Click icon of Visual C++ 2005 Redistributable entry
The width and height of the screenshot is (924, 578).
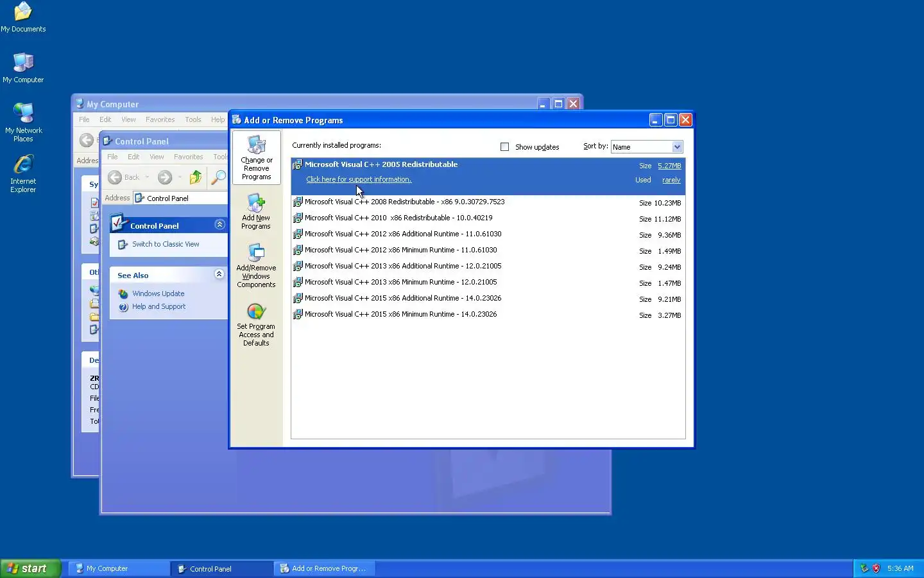(298, 165)
